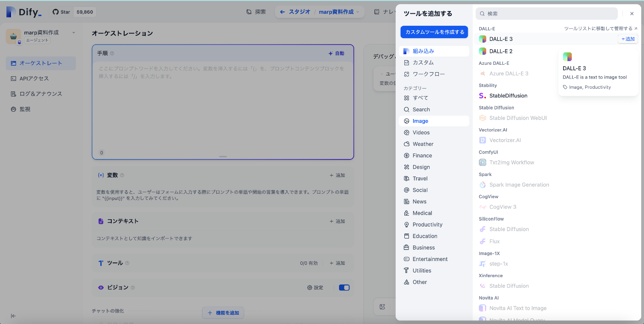This screenshot has width=644, height=324.
Task: Select the Weather category
Action: tap(434, 144)
